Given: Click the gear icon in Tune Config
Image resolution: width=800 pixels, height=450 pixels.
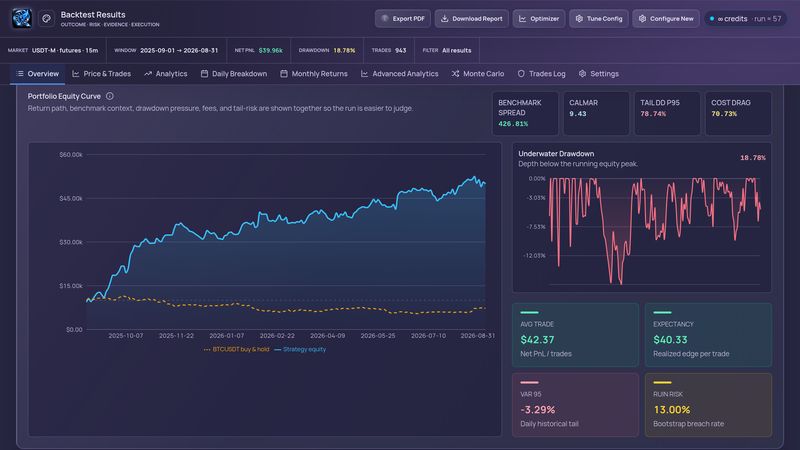Looking at the screenshot, I should coord(579,18).
